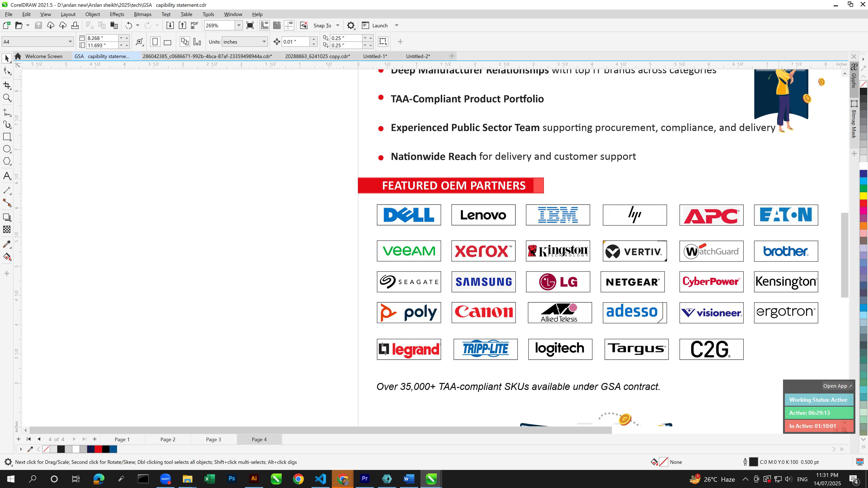Open the Effects menu
Image resolution: width=868 pixels, height=488 pixels.
[117, 14]
